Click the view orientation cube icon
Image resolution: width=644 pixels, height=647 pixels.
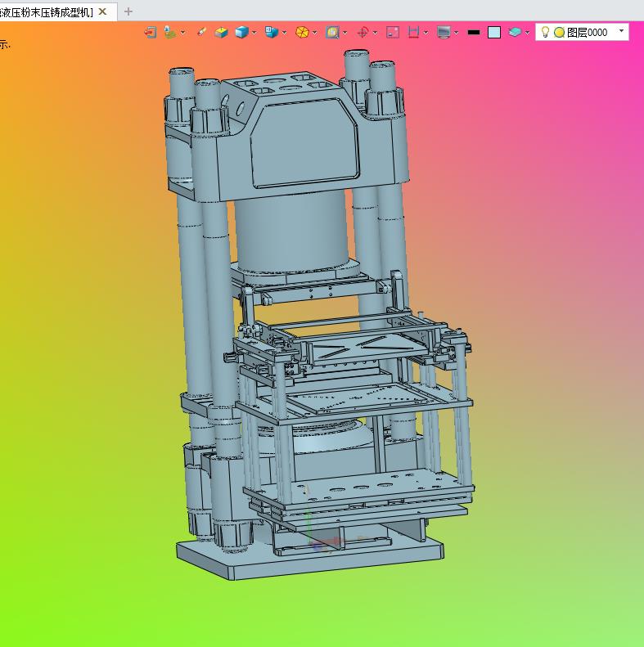272,32
